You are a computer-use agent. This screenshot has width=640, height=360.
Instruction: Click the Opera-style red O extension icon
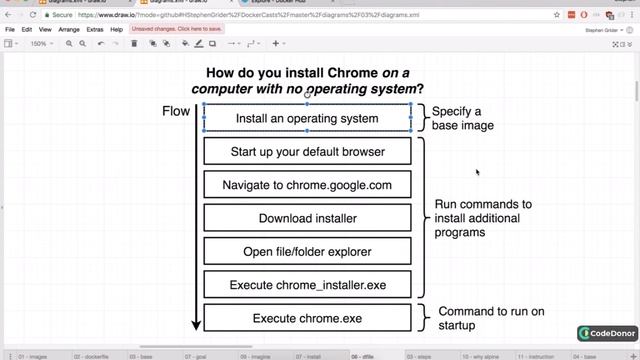[584, 15]
